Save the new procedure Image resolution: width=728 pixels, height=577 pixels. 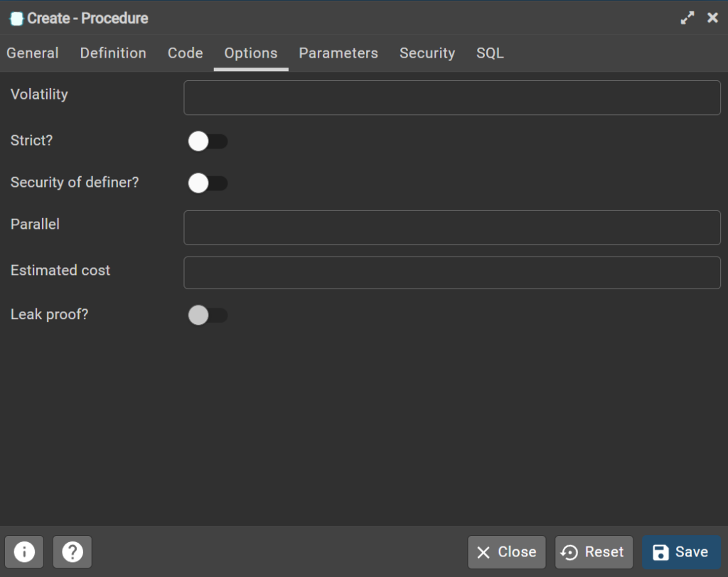coord(680,551)
